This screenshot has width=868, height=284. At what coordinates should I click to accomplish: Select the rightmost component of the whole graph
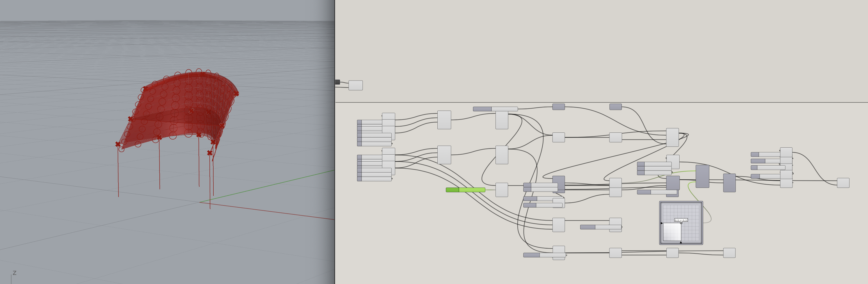pos(843,183)
